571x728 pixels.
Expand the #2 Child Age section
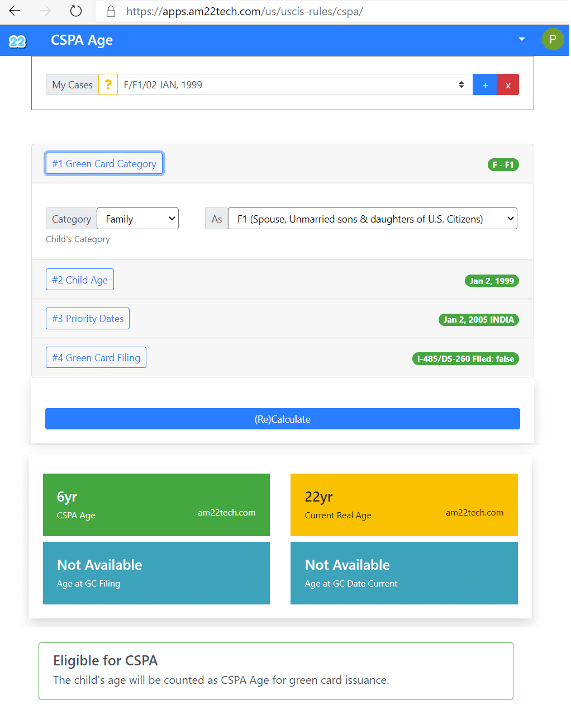pos(80,280)
